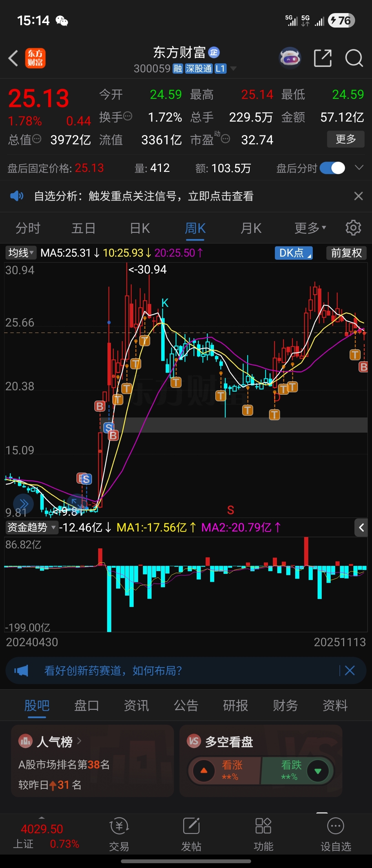Toggle the DK点 indicator button
Screen dimensions: 372x868
294,253
